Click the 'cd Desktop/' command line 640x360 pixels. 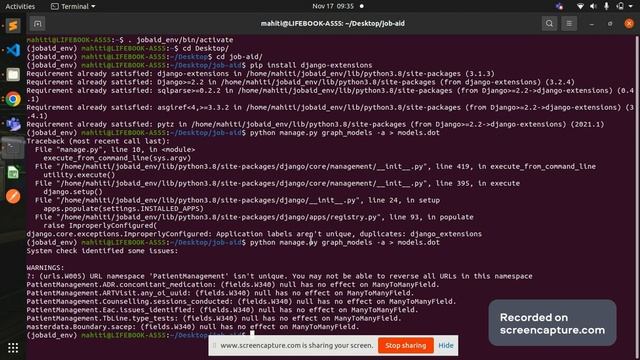(205, 48)
